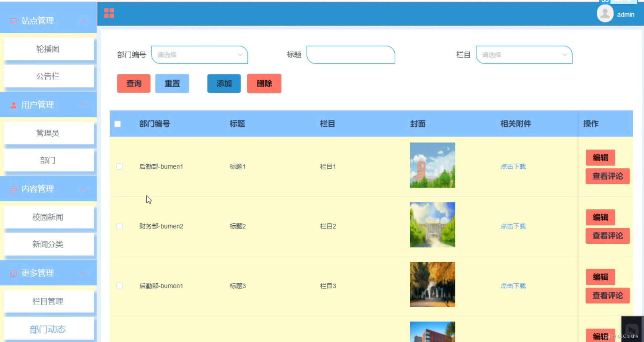Click the 操作 column header
The image size is (644, 342).
tap(591, 124)
